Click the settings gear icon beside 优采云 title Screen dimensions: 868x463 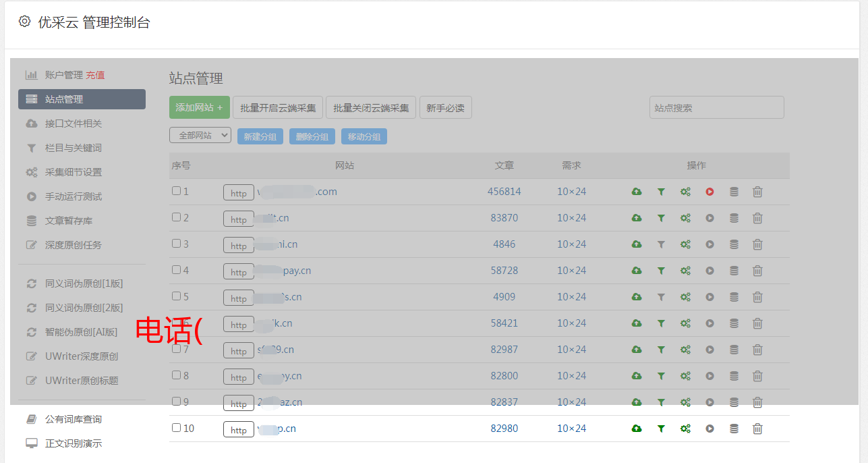coord(25,22)
